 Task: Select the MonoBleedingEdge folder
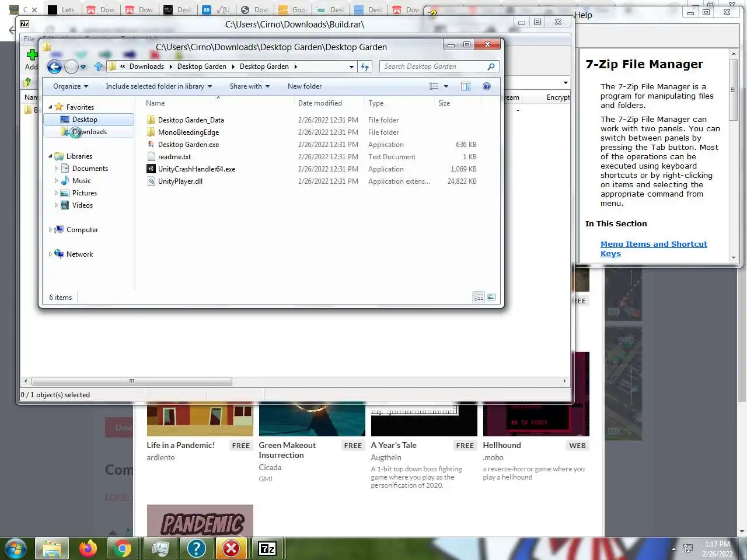click(189, 132)
